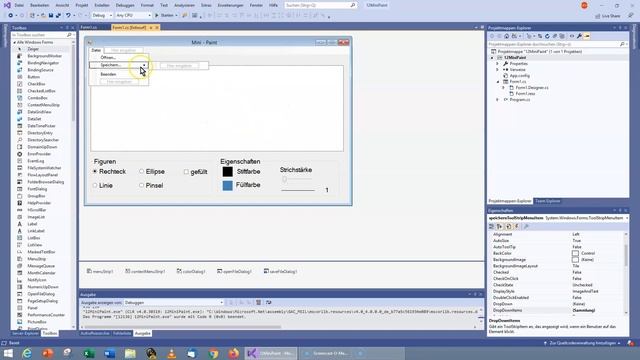Pick the Label control in Toolbox
Screen dimensions: 640x360
pyautogui.click(x=32, y=224)
